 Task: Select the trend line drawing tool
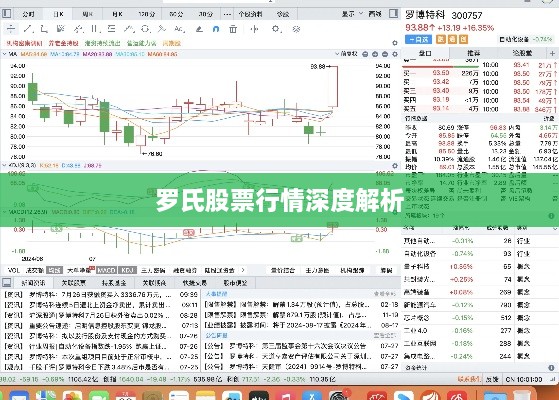click(x=27, y=29)
